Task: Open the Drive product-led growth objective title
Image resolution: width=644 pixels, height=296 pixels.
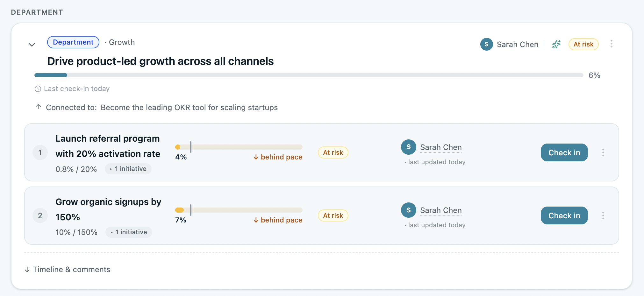Action: tap(161, 61)
